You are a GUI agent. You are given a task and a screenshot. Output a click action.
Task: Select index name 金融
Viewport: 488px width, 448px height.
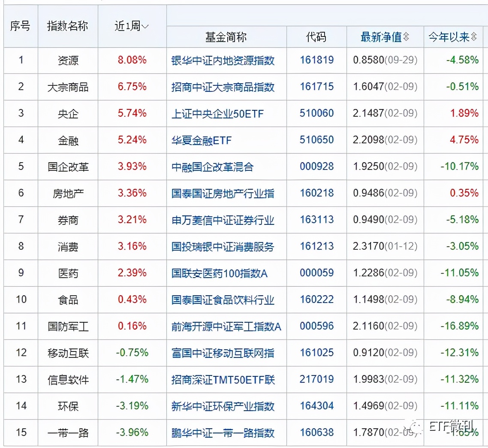coord(68,140)
